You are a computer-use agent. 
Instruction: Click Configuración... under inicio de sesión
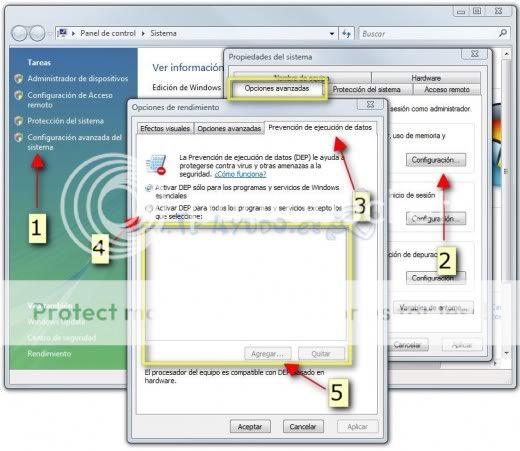(x=436, y=219)
